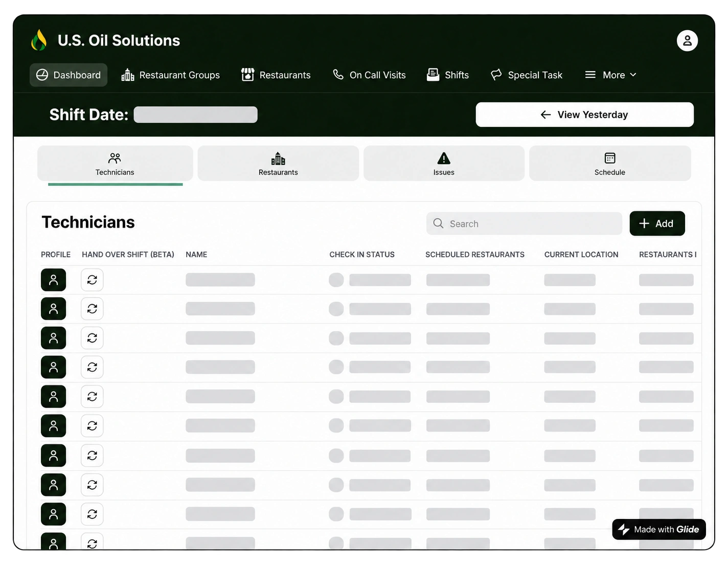Click the CURRENT LOCATION column header
This screenshot has width=728, height=565.
pyautogui.click(x=581, y=255)
